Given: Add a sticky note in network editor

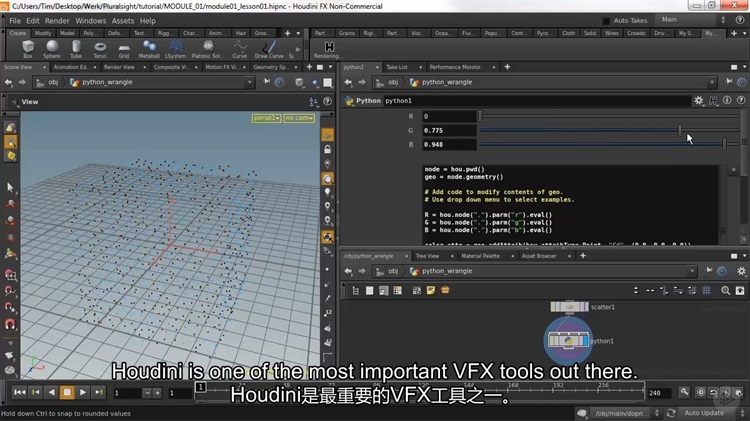Looking at the screenshot, I should pos(430,290).
